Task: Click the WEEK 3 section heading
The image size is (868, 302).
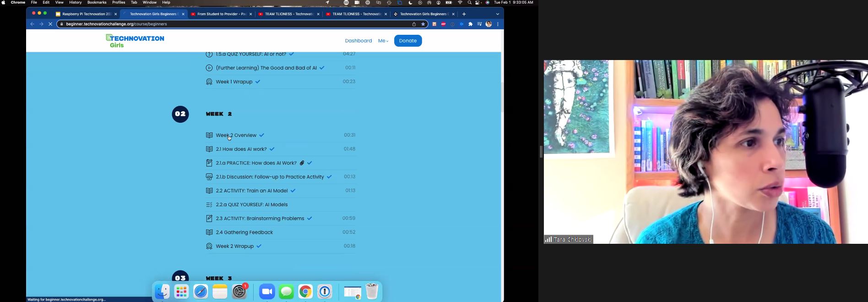Action: [219, 278]
